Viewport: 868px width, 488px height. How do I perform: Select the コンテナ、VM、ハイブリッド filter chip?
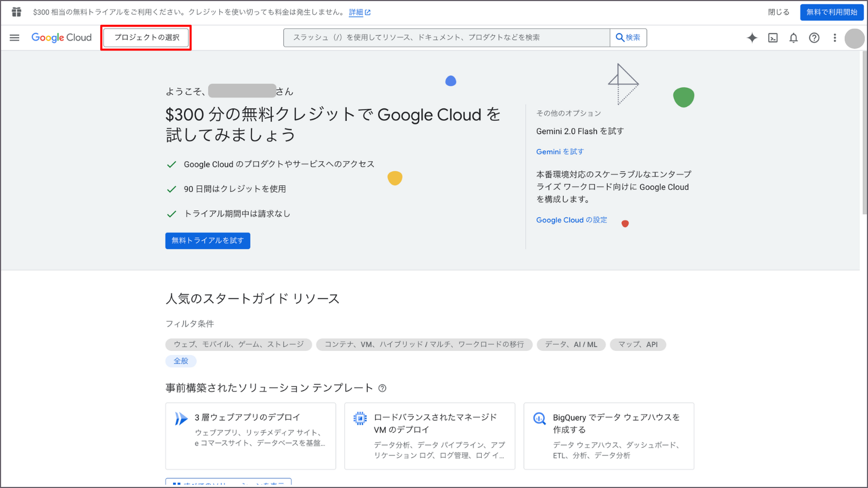(424, 344)
